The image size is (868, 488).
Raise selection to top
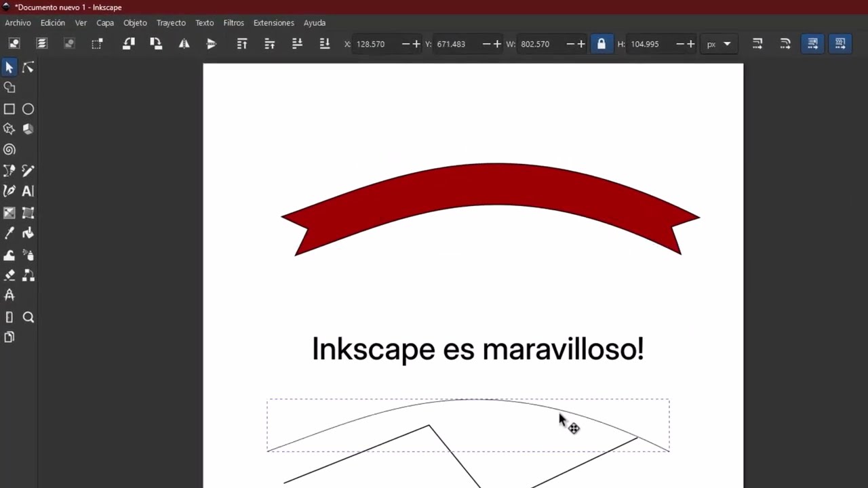click(242, 43)
